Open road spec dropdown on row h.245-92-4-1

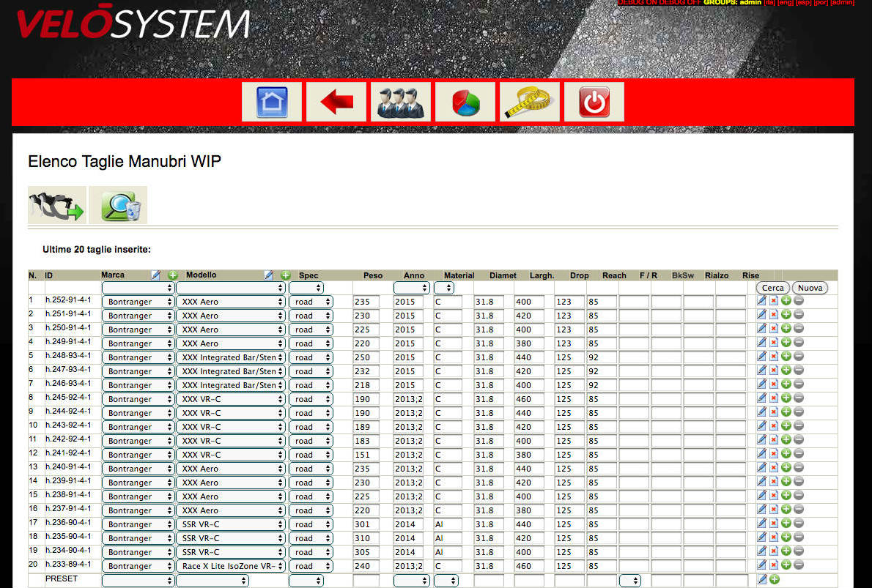click(311, 399)
